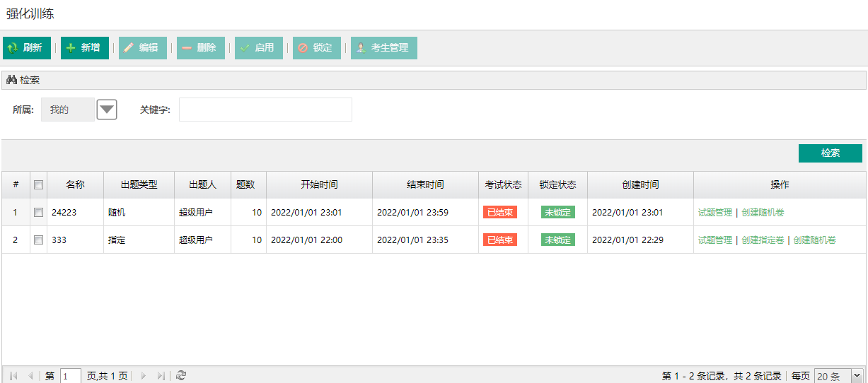Click the 启用 enable checkmark button
The image size is (868, 383).
[x=258, y=48]
